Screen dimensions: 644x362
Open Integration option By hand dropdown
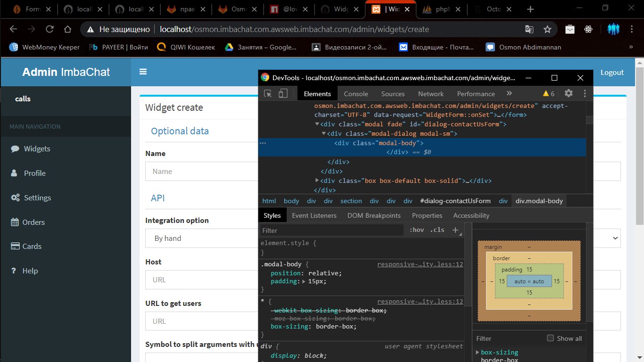coord(383,238)
